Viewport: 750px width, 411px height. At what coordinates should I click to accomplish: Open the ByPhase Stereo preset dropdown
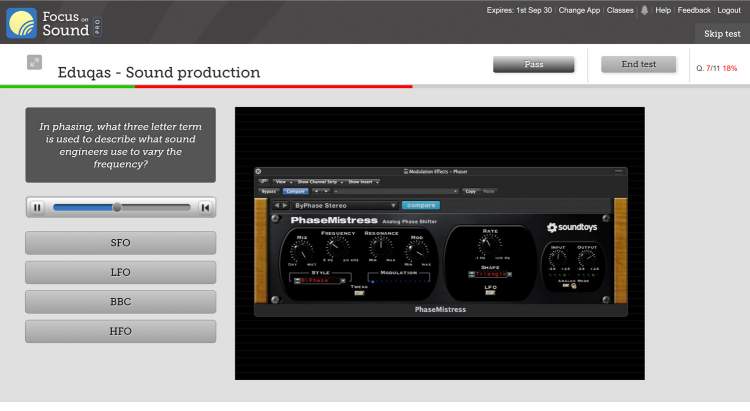[x=345, y=205]
